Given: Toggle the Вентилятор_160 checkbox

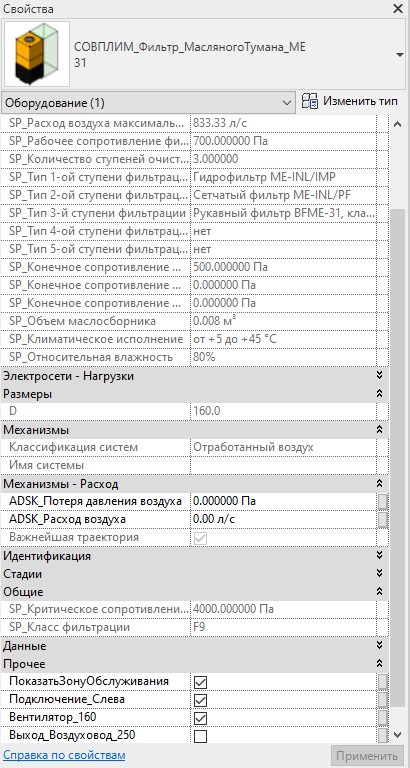Looking at the screenshot, I should pyautogui.click(x=201, y=718).
